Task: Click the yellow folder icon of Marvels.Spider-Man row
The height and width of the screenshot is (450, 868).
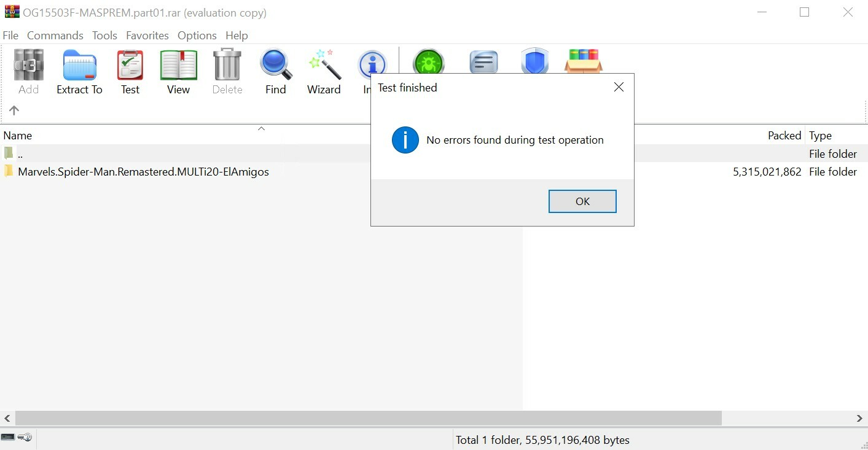Action: point(9,171)
